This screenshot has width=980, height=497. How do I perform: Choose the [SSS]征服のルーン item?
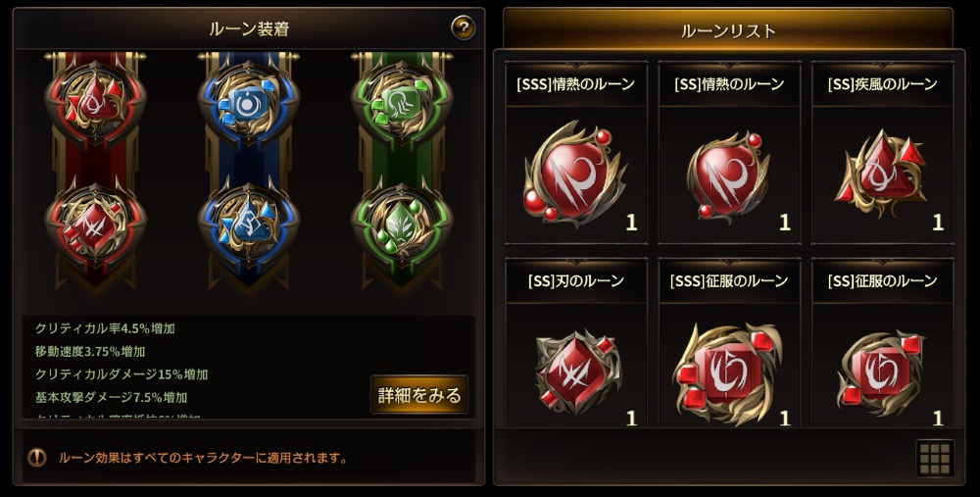click(729, 344)
